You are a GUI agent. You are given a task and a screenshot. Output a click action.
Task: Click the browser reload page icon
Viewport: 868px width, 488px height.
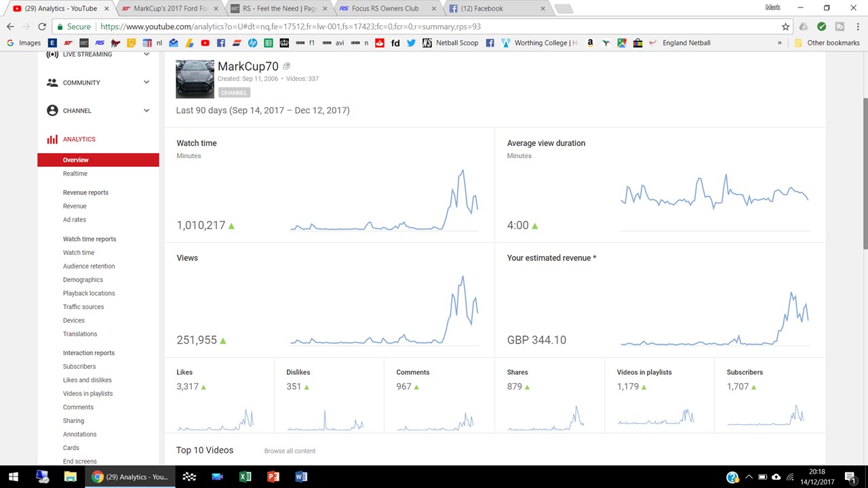(42, 26)
